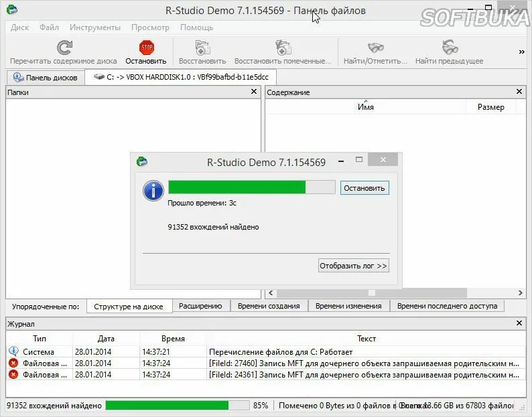This screenshot has width=532, height=417.
Task: Click the 85% label in status bar
Action: click(x=261, y=406)
